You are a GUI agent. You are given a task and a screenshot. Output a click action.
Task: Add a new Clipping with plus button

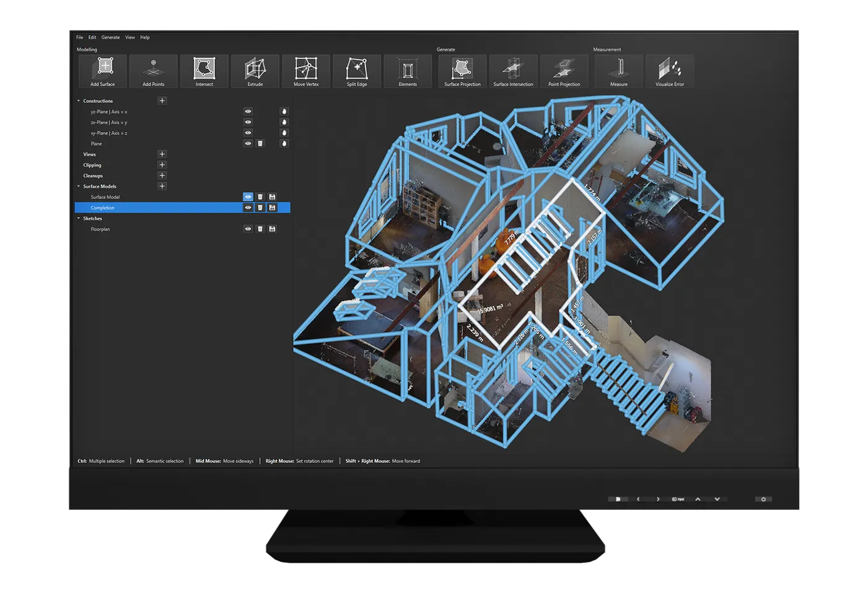tap(162, 165)
